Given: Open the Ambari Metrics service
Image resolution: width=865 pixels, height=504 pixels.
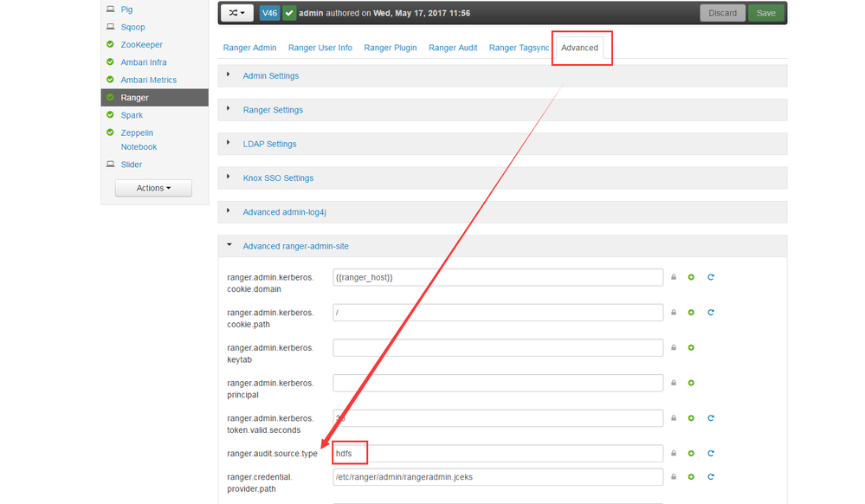Looking at the screenshot, I should point(148,80).
